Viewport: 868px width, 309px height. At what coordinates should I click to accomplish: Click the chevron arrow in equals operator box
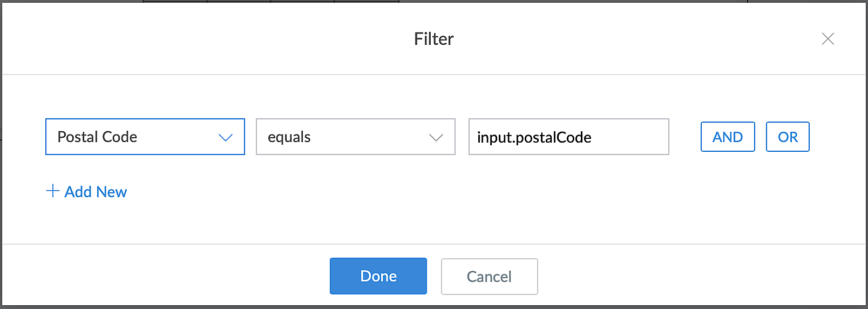coord(436,137)
